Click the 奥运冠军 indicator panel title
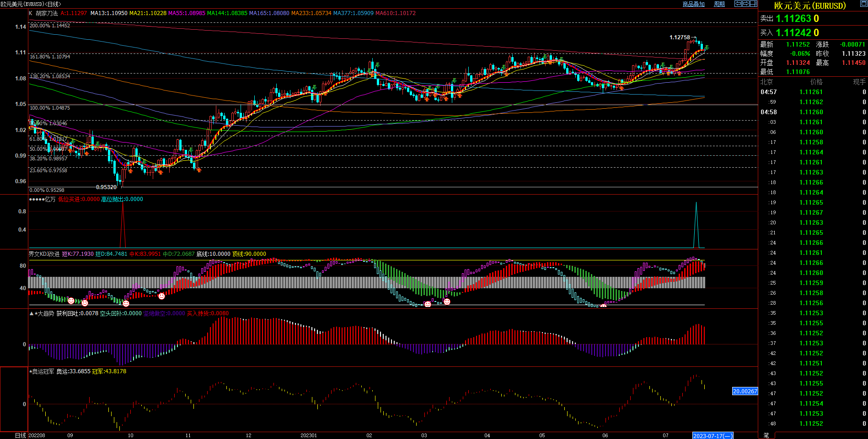The image size is (868, 439). 43,371
